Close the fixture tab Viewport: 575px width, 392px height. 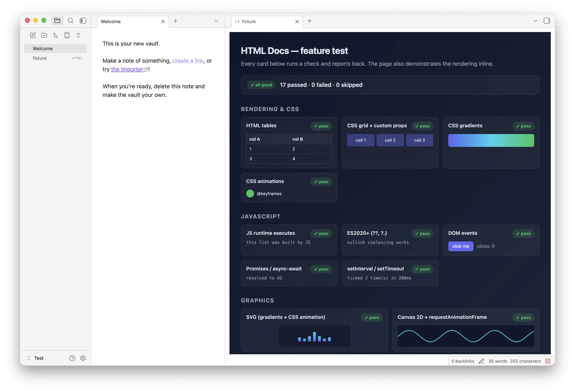click(297, 21)
